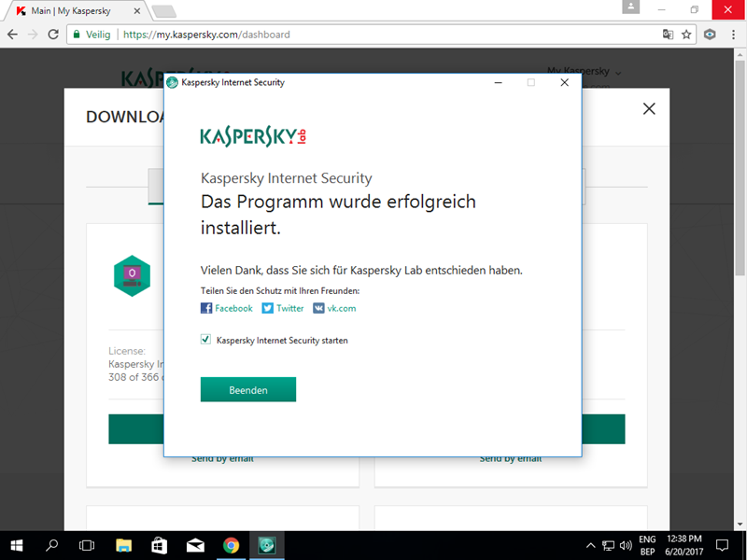Uncheck 'Kaspersky Internet Security starten' checkbox
The width and height of the screenshot is (747, 560).
pyautogui.click(x=206, y=340)
